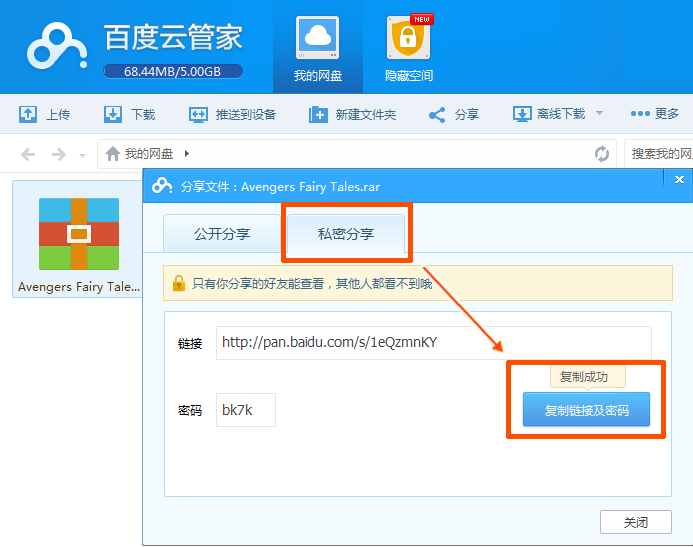The height and width of the screenshot is (547, 693).
Task: Select the Avengers Fairy Tales rar thumbnail
Action: [x=79, y=234]
